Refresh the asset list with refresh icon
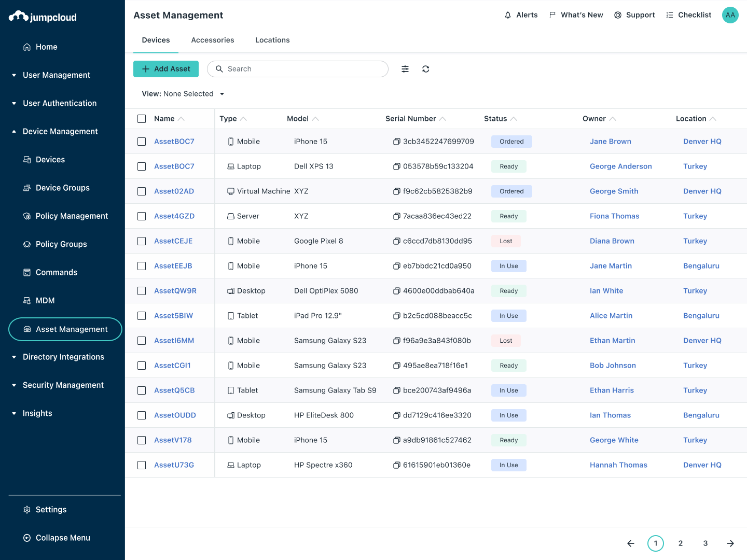The height and width of the screenshot is (560, 747). (x=426, y=68)
